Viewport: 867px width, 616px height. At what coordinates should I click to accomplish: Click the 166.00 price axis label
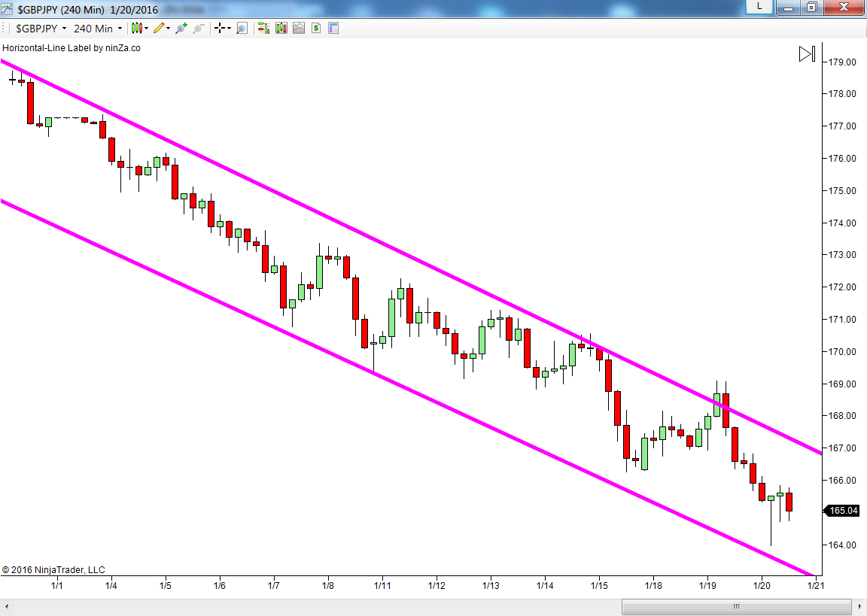[x=841, y=481]
